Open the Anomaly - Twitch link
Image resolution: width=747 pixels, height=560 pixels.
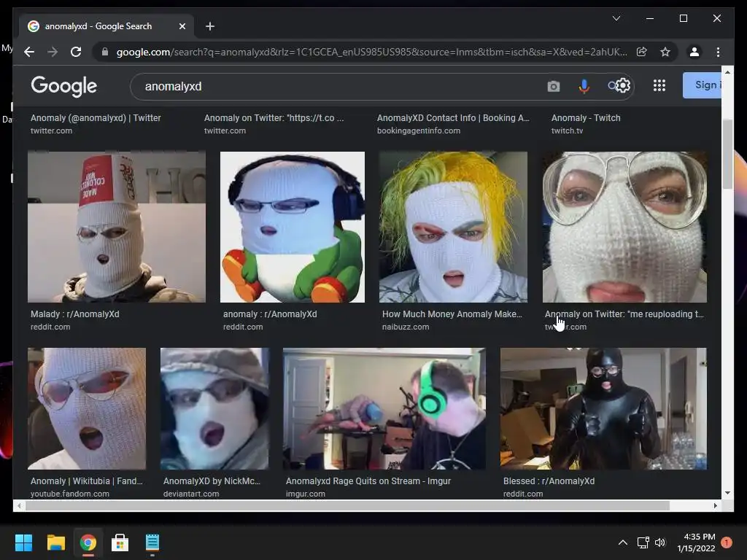tap(586, 118)
